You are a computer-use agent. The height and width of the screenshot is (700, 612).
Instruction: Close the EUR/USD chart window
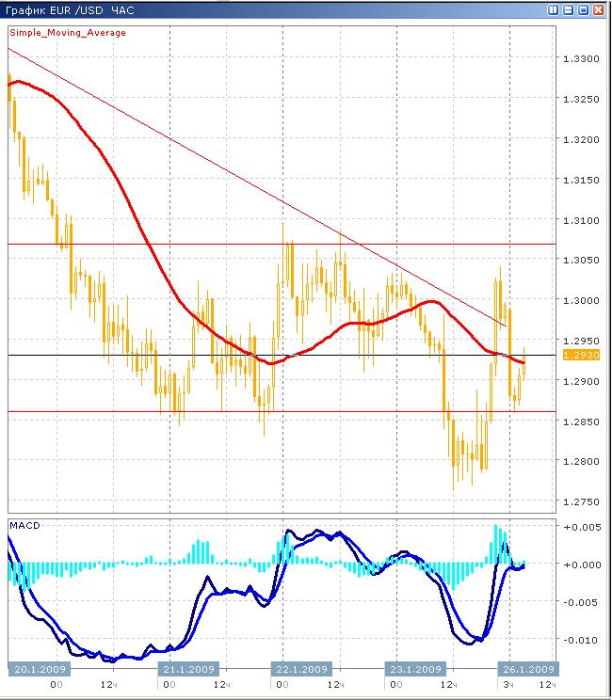tap(599, 10)
